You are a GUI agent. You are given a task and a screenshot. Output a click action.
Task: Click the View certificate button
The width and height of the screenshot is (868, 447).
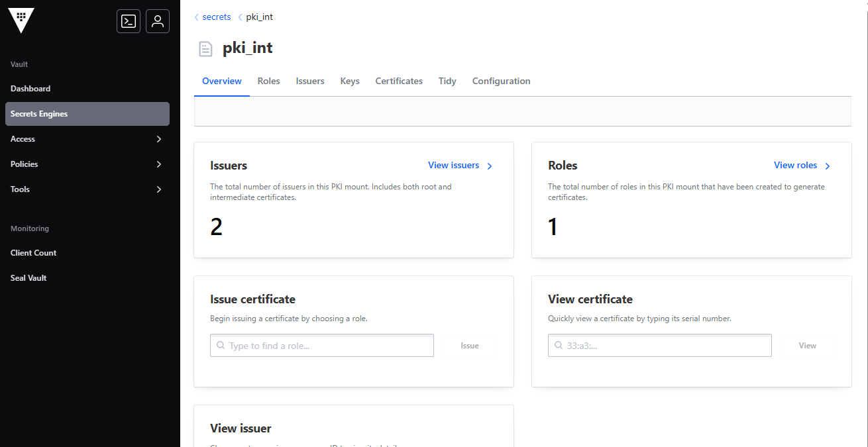[808, 346]
